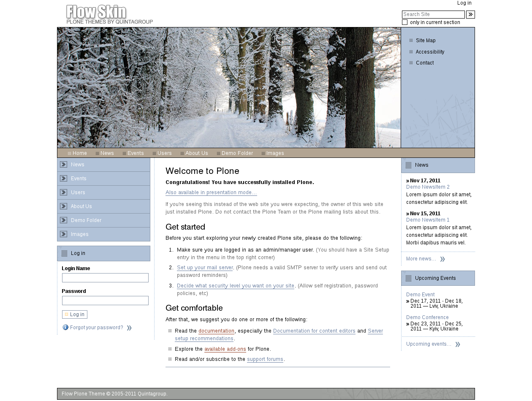
Task: Click the Login Name input field
Action: pos(105,278)
